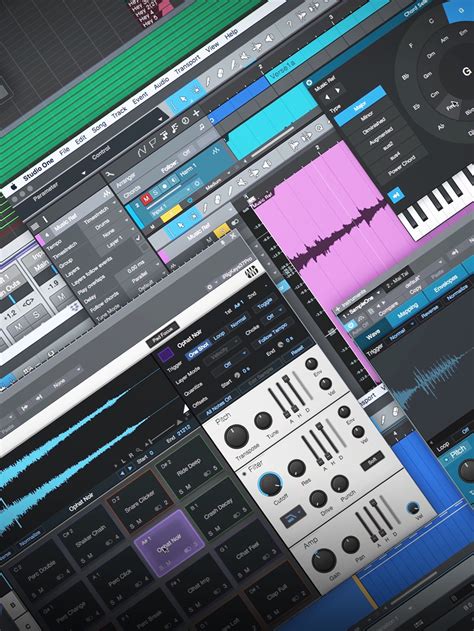Open the Transport menu

(187, 66)
